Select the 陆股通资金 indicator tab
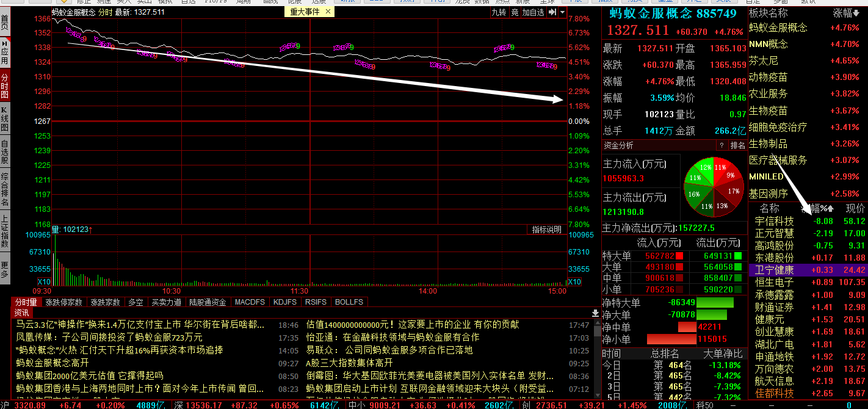868x409 pixels. coord(208,302)
